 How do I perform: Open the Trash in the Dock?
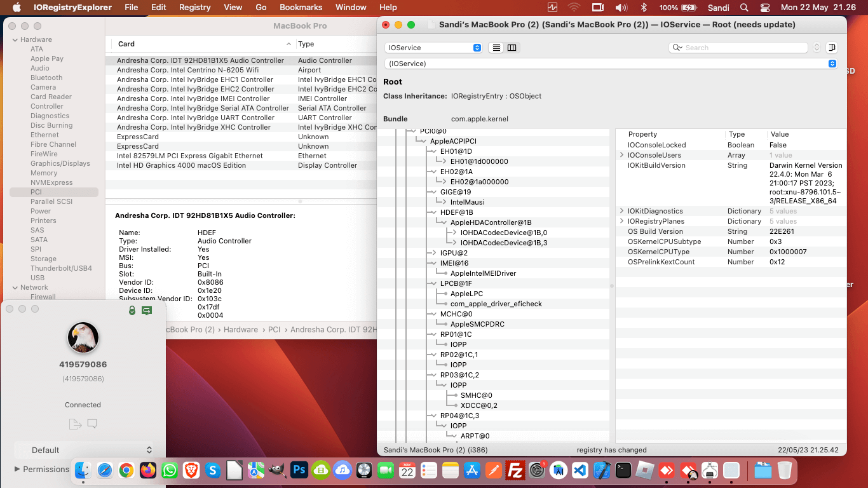click(785, 470)
